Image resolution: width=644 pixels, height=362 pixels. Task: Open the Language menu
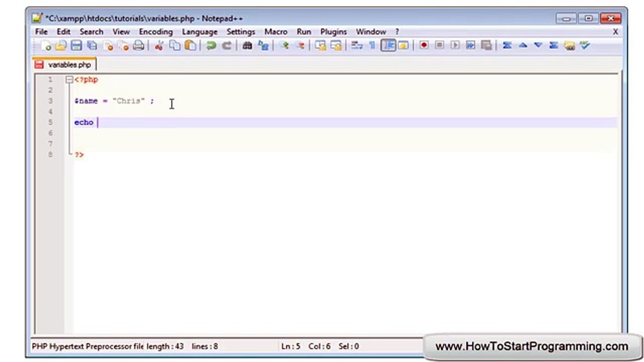pyautogui.click(x=200, y=32)
